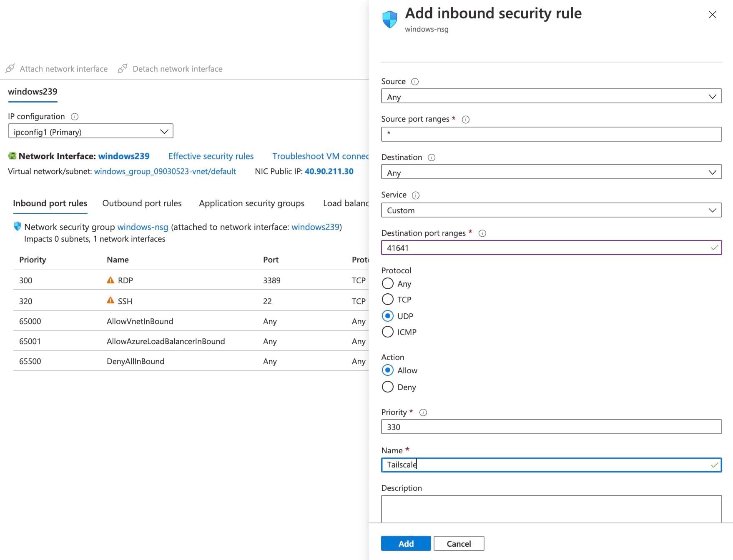Click the warning icon beside the RDP rule
Viewport: 733px width, 560px height.
click(x=110, y=280)
